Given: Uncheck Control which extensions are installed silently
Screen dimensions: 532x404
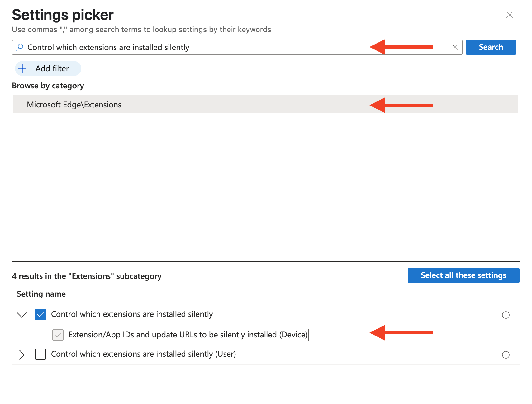Looking at the screenshot, I should click(40, 314).
